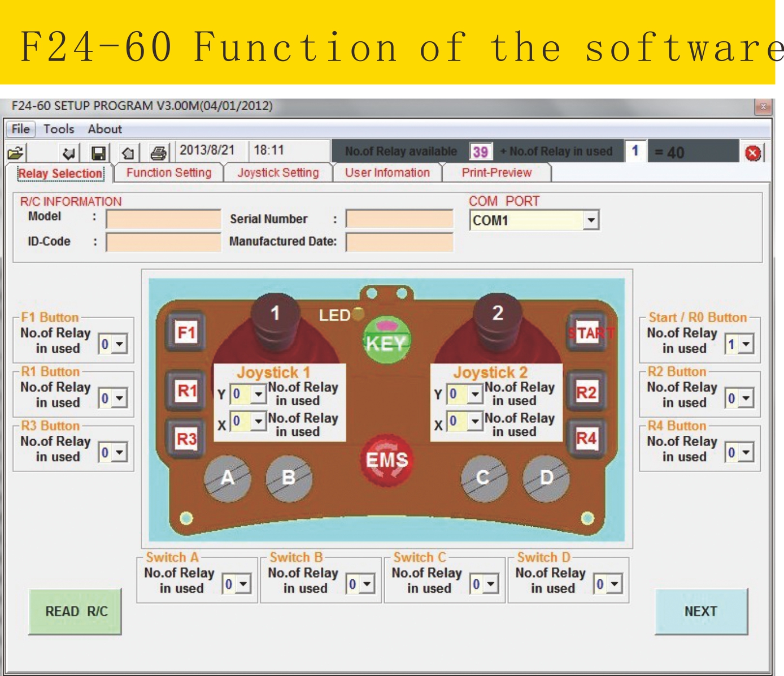Switch to Joystick Setting tab
This screenshot has width=784, height=676.
pyautogui.click(x=278, y=173)
